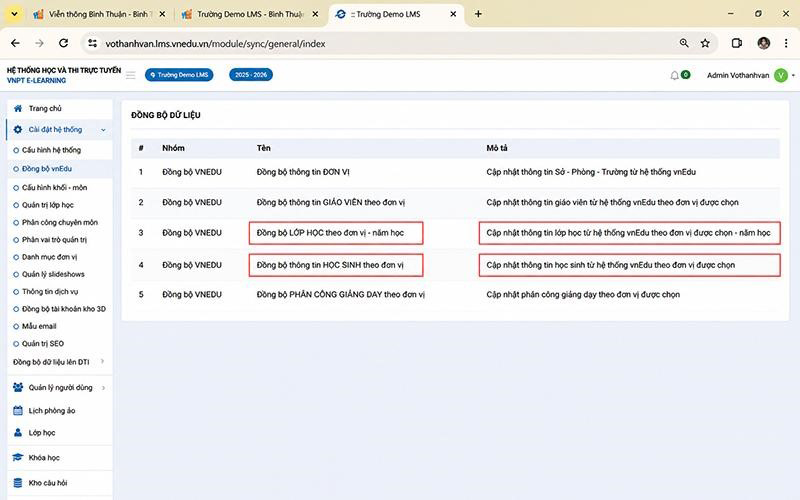Open the browser side panel icon
800x500 pixels.
click(x=736, y=43)
